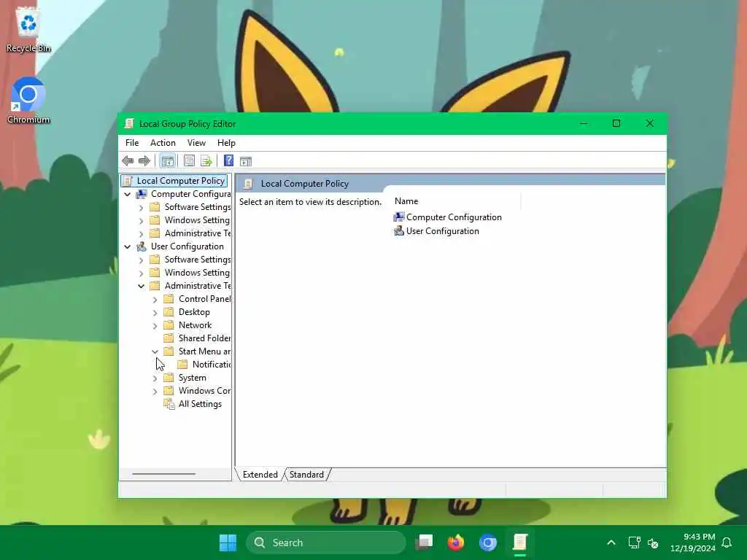Click the taskbar Search box
Screen dimensions: 747x560
326,542
